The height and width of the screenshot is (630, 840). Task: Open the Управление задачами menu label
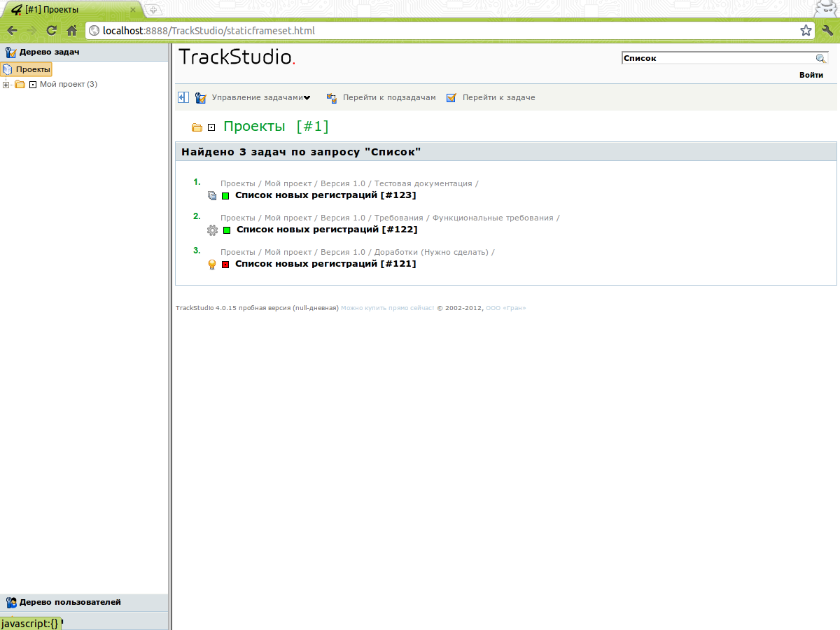(x=257, y=98)
